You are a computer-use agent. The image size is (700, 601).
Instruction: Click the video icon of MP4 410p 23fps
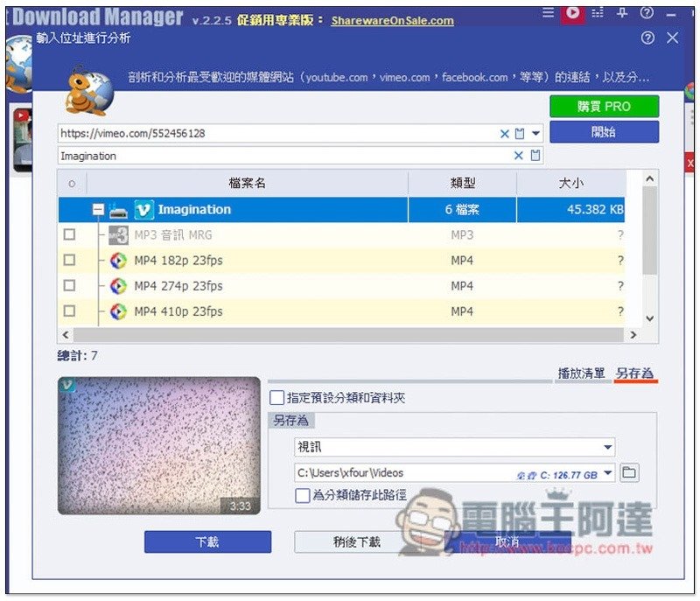(x=118, y=311)
